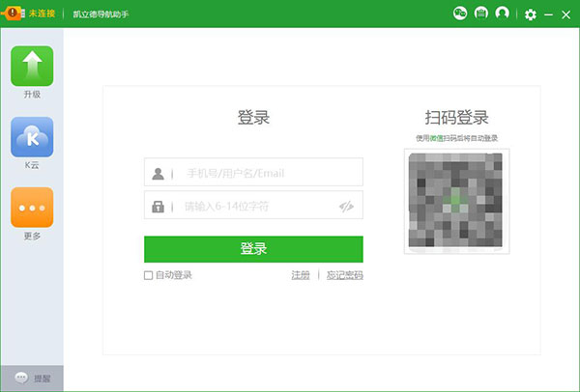Open the settings gear icon

[531, 14]
